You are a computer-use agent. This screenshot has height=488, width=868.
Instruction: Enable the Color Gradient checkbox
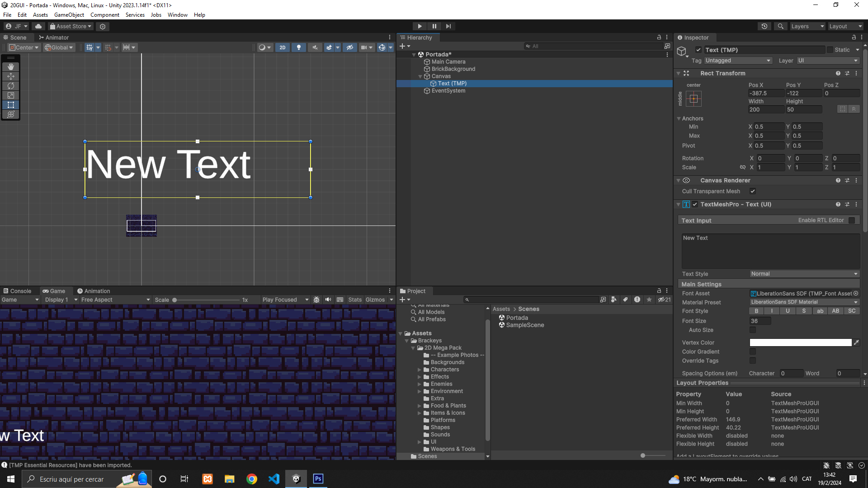753,352
